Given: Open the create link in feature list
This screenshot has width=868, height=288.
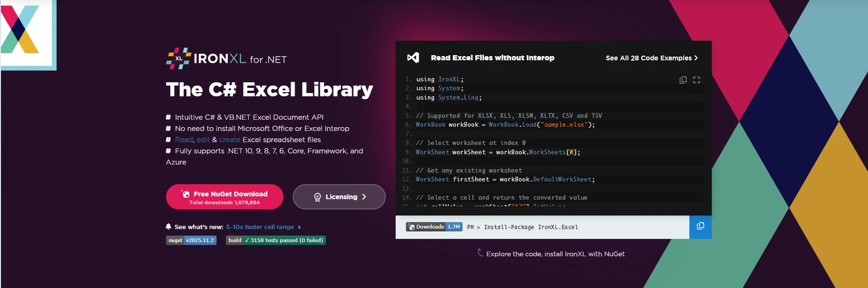Looking at the screenshot, I should (229, 140).
